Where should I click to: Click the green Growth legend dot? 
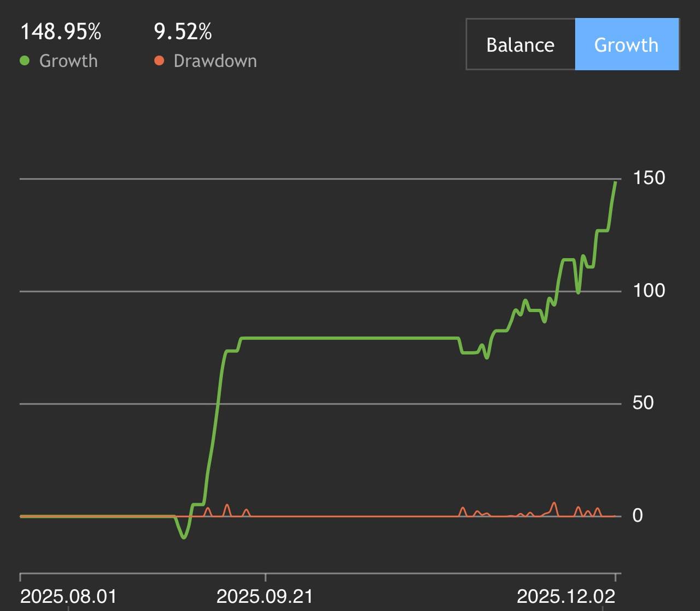click(x=25, y=61)
